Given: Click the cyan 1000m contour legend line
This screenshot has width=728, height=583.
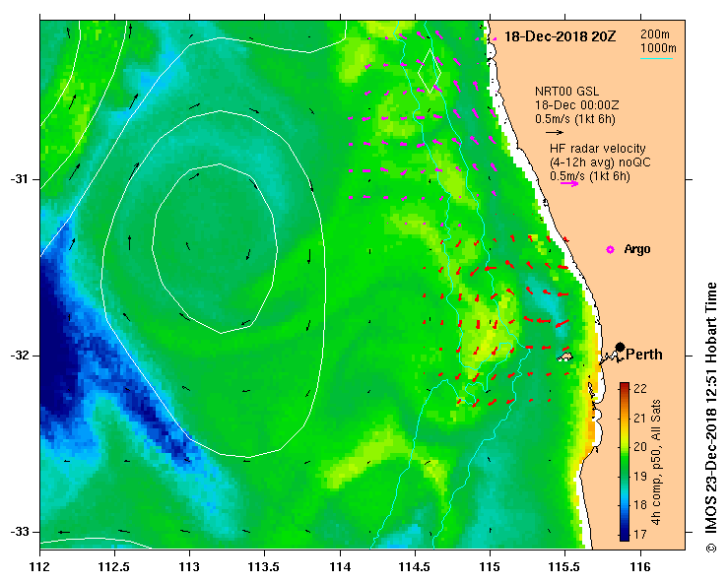Looking at the screenshot, I should point(656,58).
